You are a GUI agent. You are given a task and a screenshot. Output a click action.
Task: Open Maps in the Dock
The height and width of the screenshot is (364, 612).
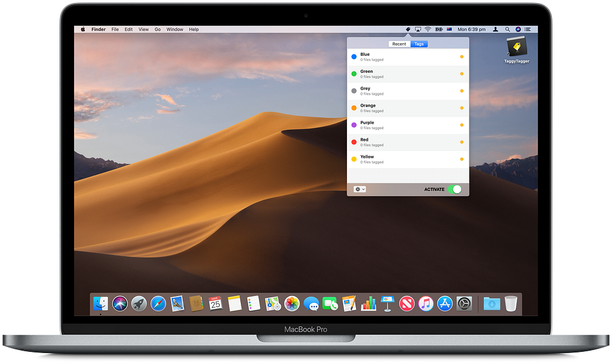273,303
